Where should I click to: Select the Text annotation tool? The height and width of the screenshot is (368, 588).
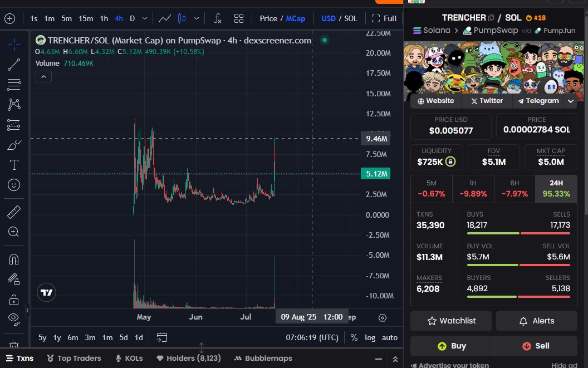14,165
